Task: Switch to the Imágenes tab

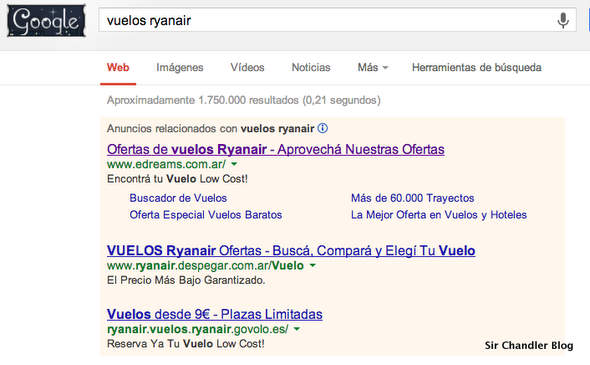Action: tap(180, 67)
